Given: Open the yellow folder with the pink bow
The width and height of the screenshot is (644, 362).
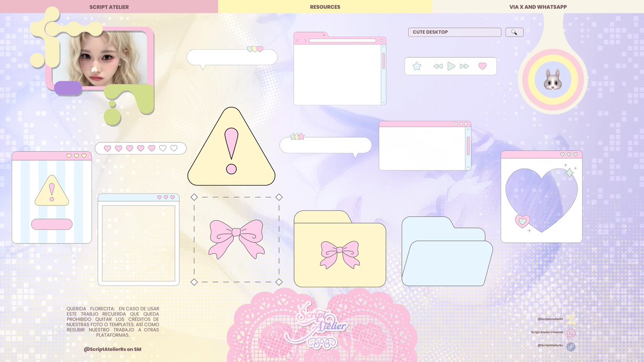Looking at the screenshot, I should click(340, 249).
